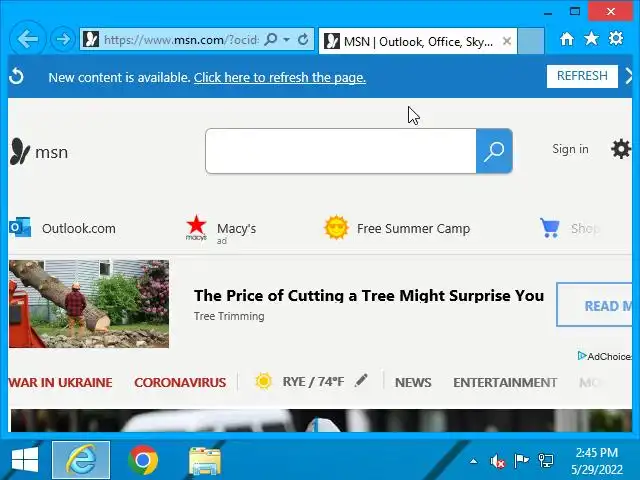Image resolution: width=640 pixels, height=480 pixels.
Task: Click the Macy's red star icon
Action: [196, 227]
